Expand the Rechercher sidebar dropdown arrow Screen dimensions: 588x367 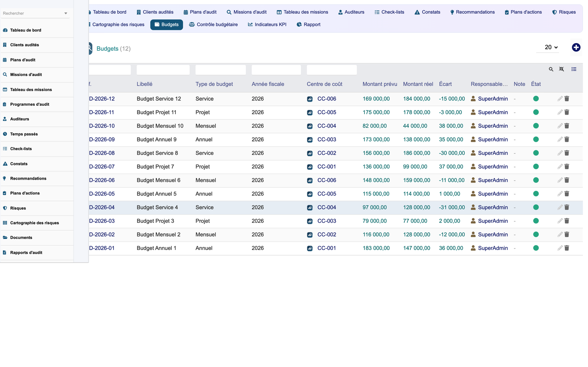click(x=66, y=13)
